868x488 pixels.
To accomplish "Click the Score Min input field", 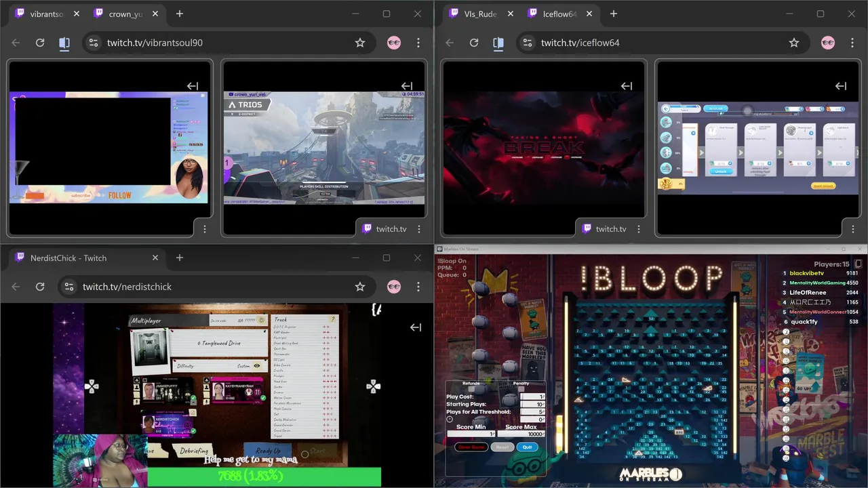I will click(x=471, y=434).
